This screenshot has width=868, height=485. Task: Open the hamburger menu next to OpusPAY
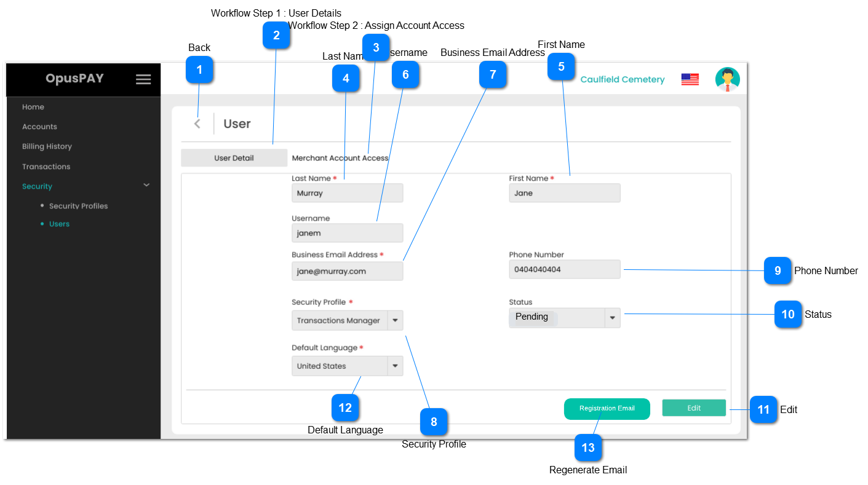tap(143, 79)
